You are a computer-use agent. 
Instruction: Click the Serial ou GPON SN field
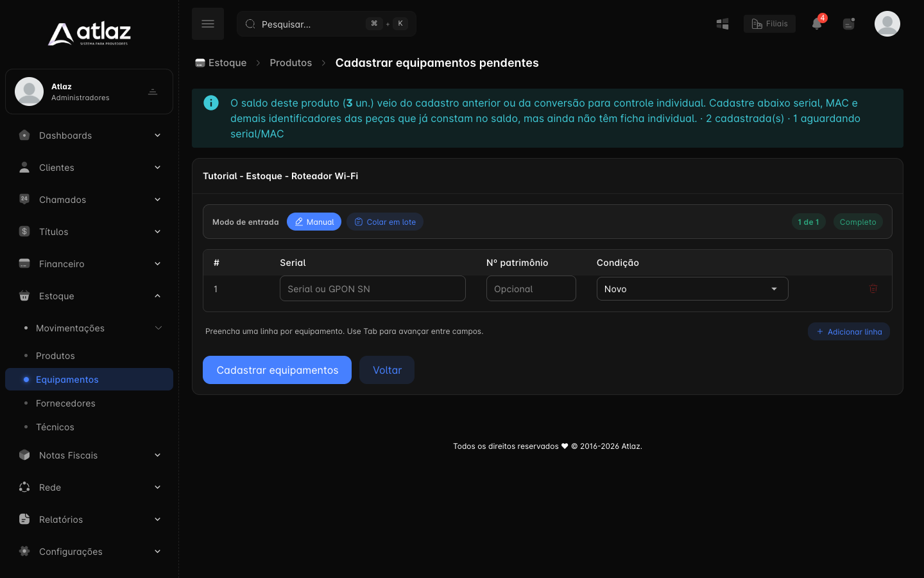[373, 288]
